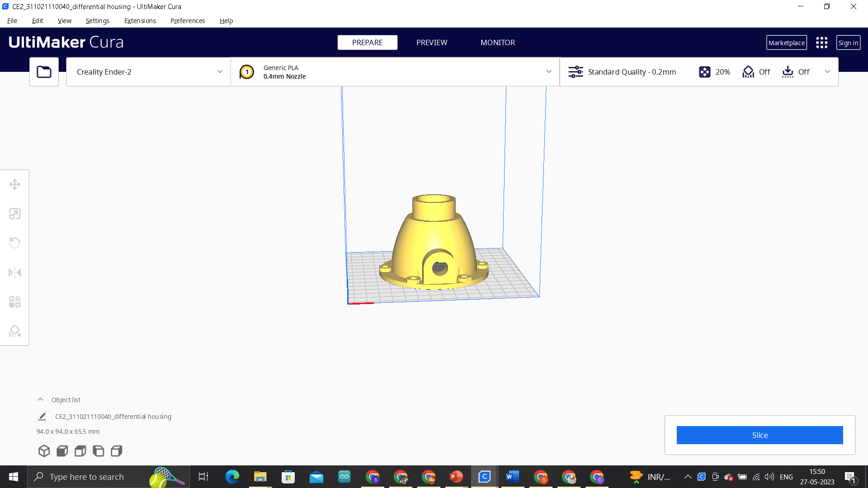This screenshot has height=488, width=868.
Task: Select the Mirror tool in left toolbar
Action: 14,272
